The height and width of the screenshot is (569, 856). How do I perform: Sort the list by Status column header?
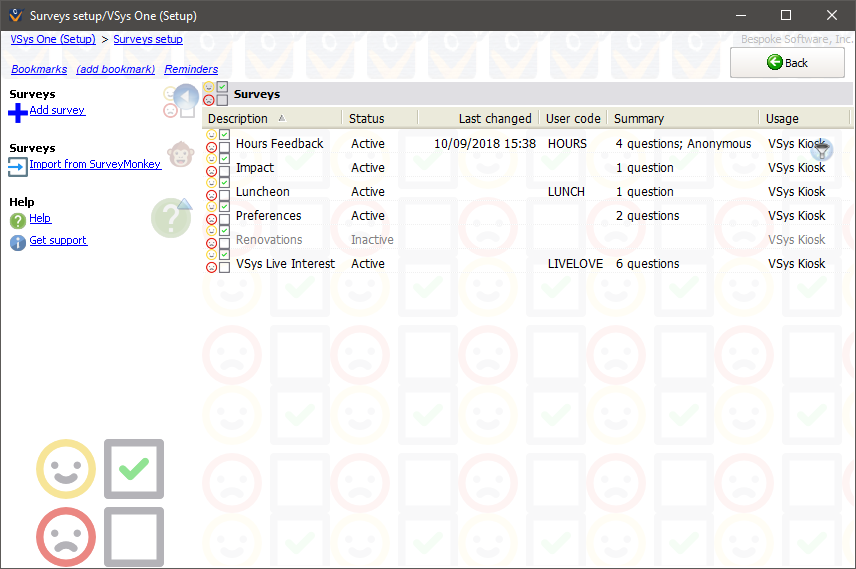[x=367, y=119]
